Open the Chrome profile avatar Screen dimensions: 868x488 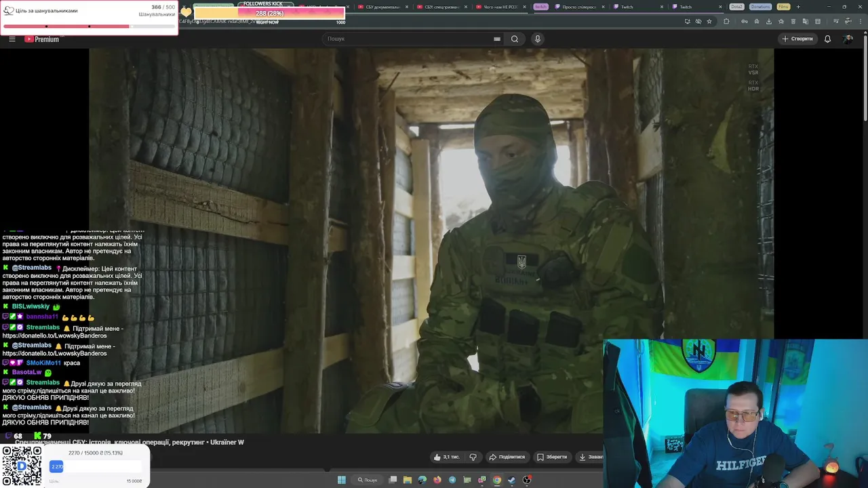pyautogui.click(x=848, y=21)
